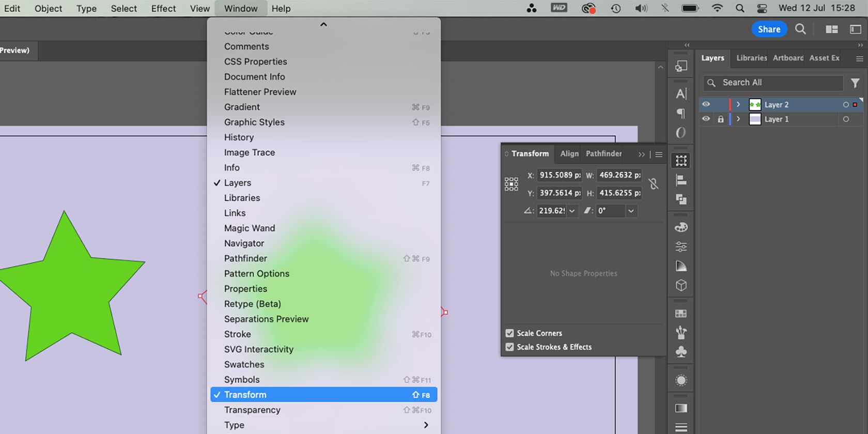The height and width of the screenshot is (434, 868).
Task: Open the Brushes panel icon
Action: click(681, 332)
